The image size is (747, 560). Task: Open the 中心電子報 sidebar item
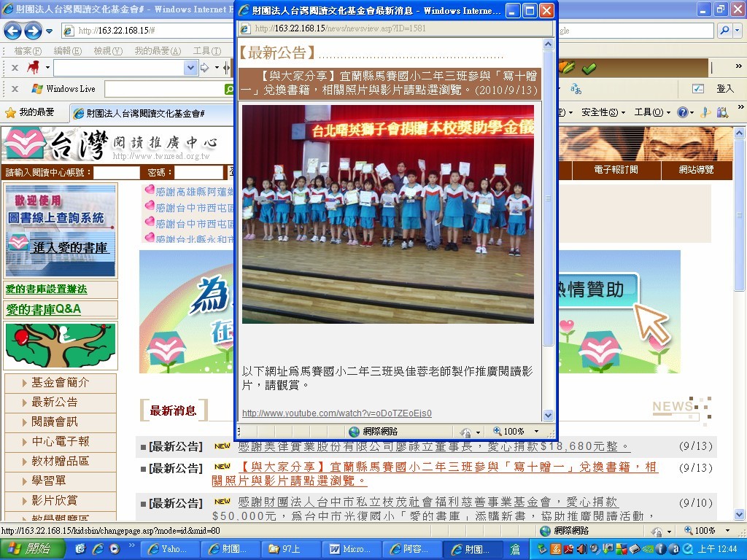tap(60, 441)
